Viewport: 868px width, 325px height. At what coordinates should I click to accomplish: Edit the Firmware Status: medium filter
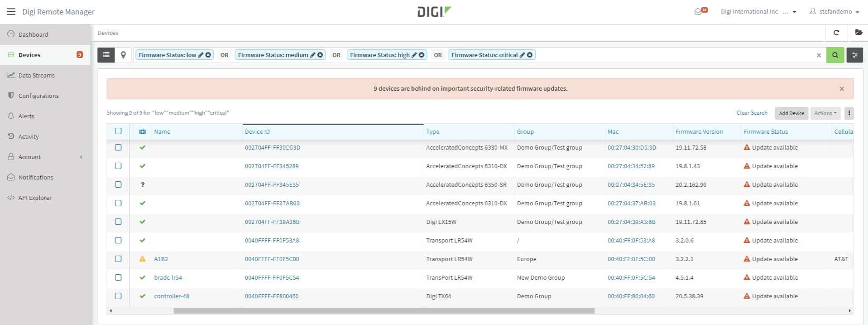pos(312,55)
